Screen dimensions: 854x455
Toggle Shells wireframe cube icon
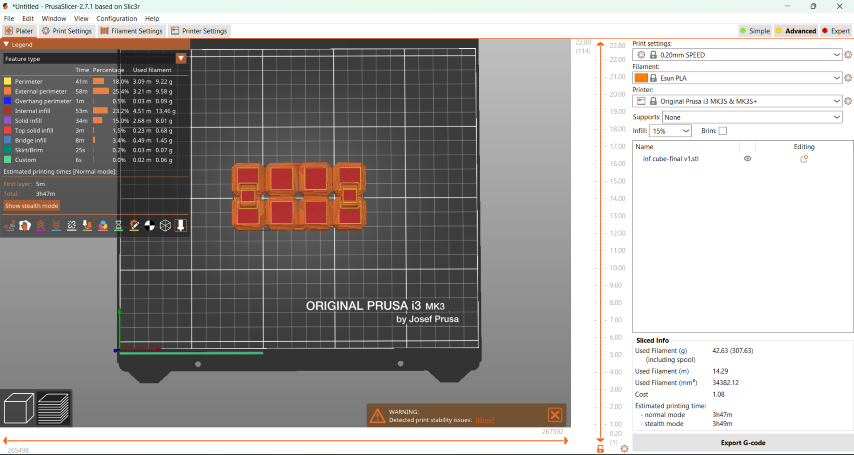tap(165, 225)
